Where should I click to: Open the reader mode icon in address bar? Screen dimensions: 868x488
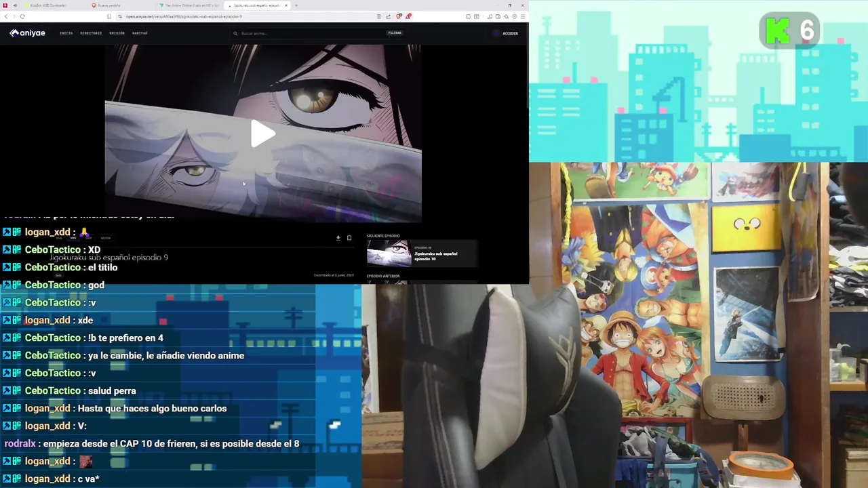coord(379,16)
